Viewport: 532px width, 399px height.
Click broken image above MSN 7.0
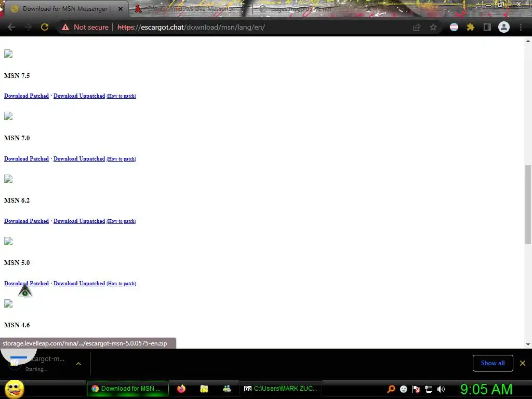click(8, 116)
